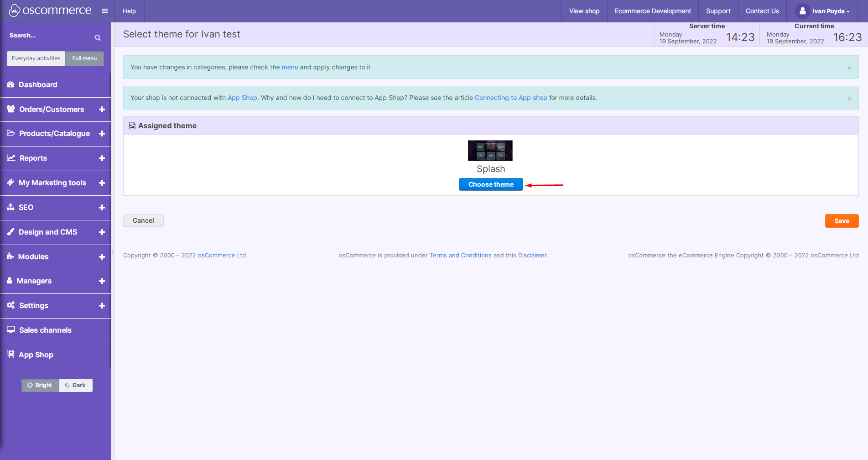Viewport: 868px width, 460px height.
Task: Switch to Dark mode
Action: pyautogui.click(x=76, y=385)
